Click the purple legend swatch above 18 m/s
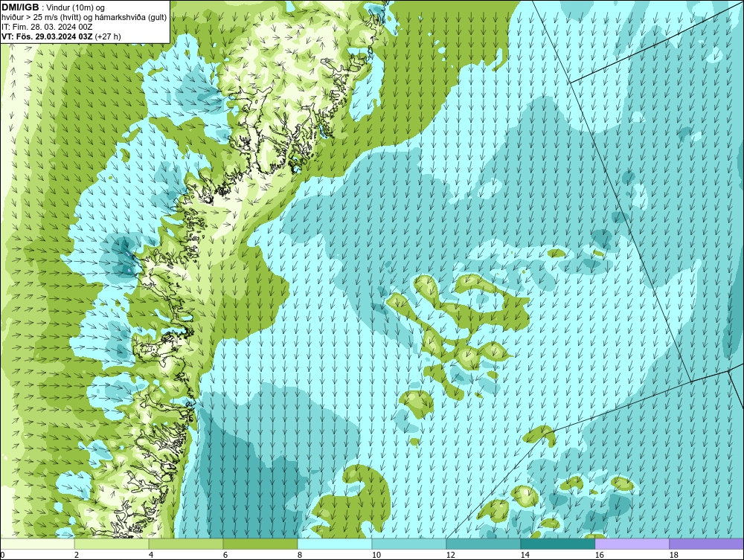The height and width of the screenshot is (560, 744). click(707, 544)
